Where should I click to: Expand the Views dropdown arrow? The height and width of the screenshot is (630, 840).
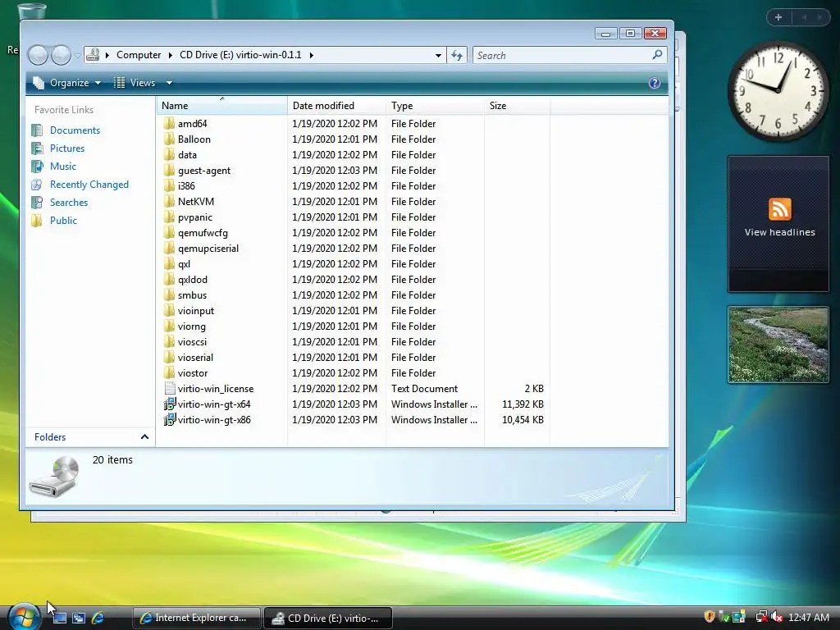click(169, 83)
